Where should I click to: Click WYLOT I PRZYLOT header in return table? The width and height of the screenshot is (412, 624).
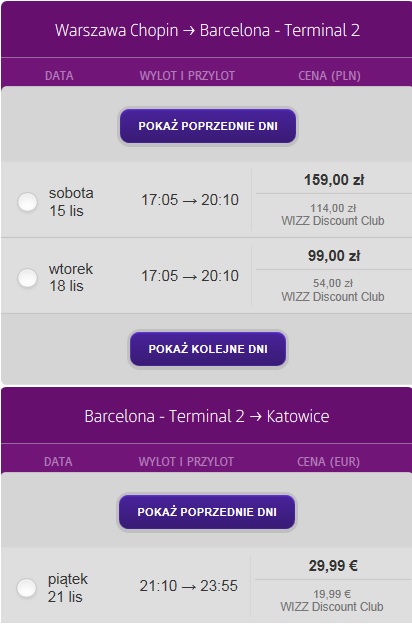tap(186, 462)
